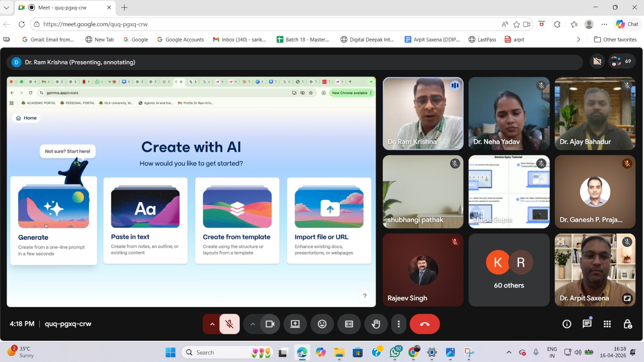Open the emoji reactions button

click(322, 324)
